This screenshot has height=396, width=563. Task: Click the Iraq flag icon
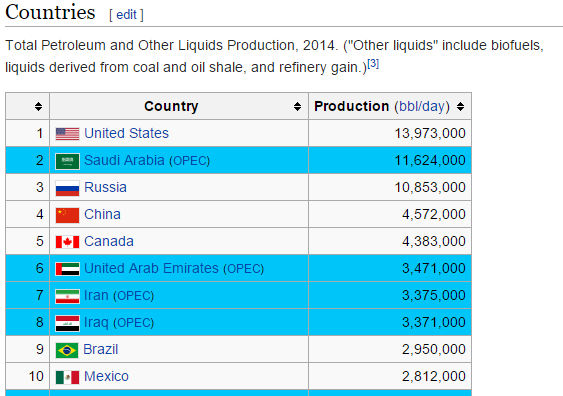coord(68,323)
